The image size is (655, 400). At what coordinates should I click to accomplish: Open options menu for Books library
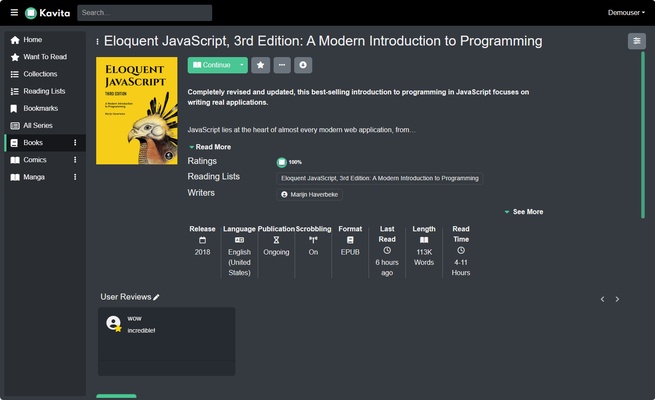tap(75, 143)
